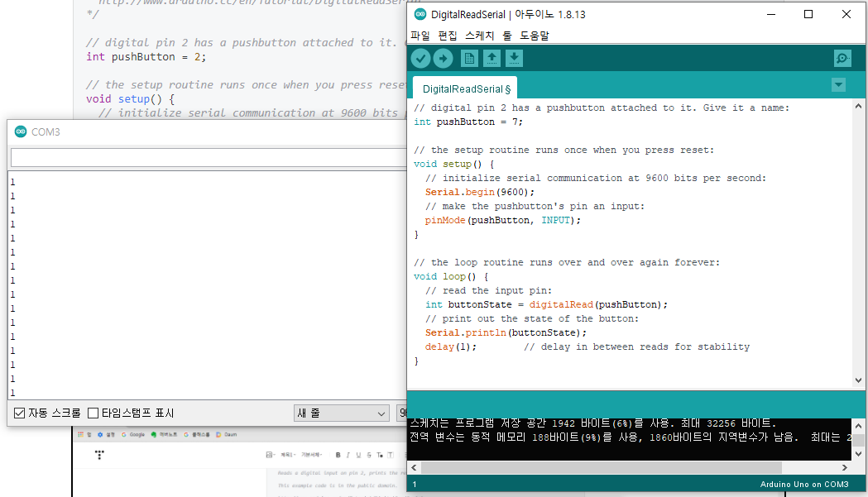
Task: Enable the 타임스탬프 표시 checkbox
Action: click(93, 413)
